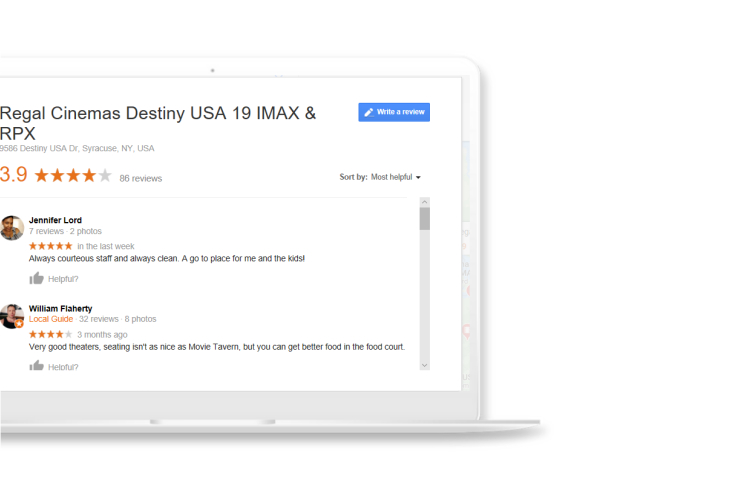Screen dimensions: 750x500
Task: Click the reviews scrollbar thumb
Action: tap(424, 219)
